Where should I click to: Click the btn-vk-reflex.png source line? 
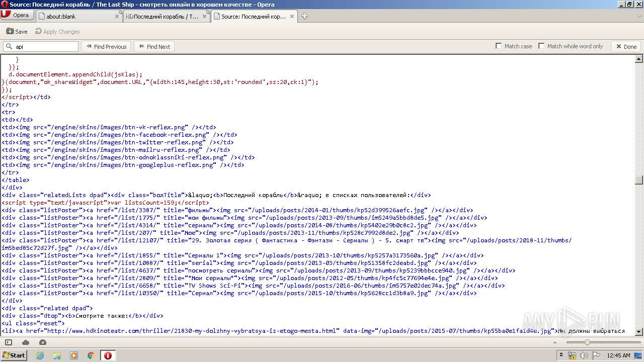tap(109, 127)
